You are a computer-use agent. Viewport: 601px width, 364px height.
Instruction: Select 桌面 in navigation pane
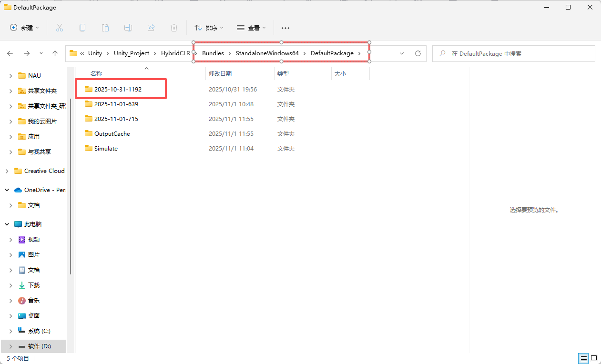click(x=34, y=316)
